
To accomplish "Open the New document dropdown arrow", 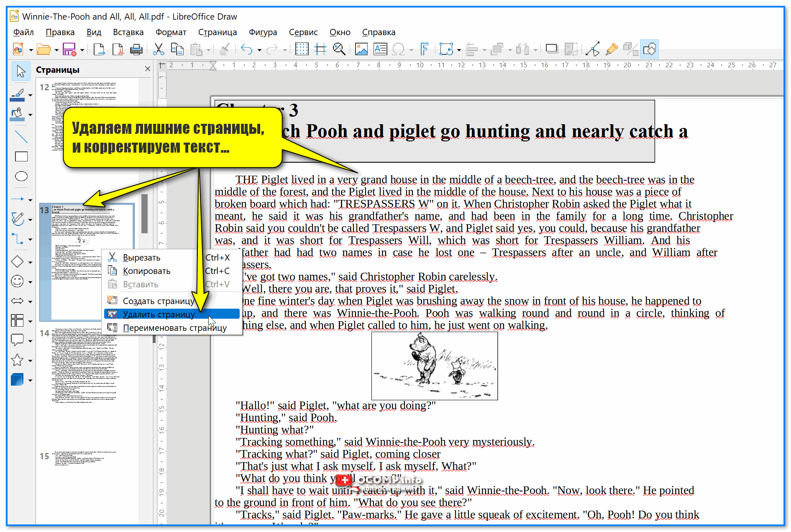I will coord(31,50).
